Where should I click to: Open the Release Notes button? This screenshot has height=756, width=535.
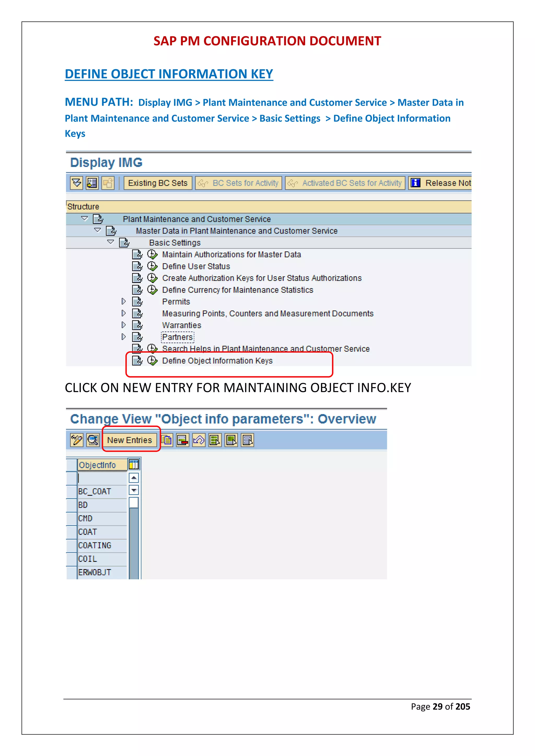[x=440, y=183]
